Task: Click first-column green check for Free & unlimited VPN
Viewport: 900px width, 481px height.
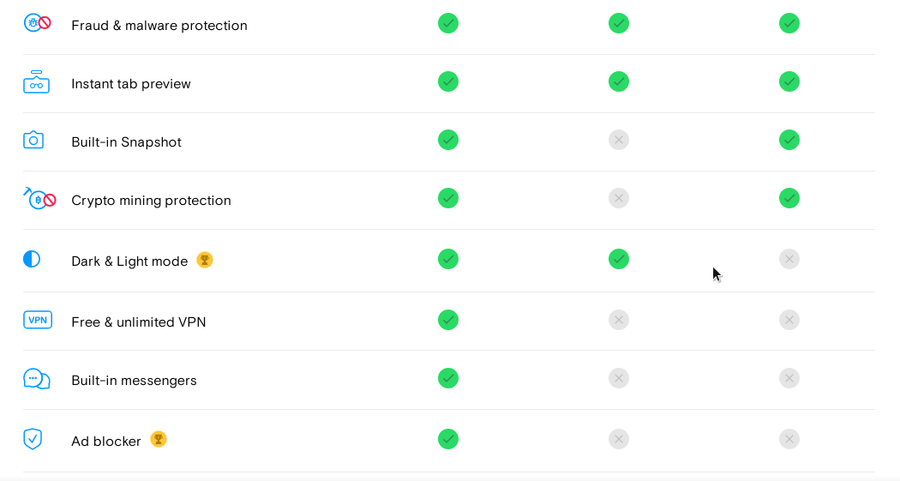Action: [448, 320]
